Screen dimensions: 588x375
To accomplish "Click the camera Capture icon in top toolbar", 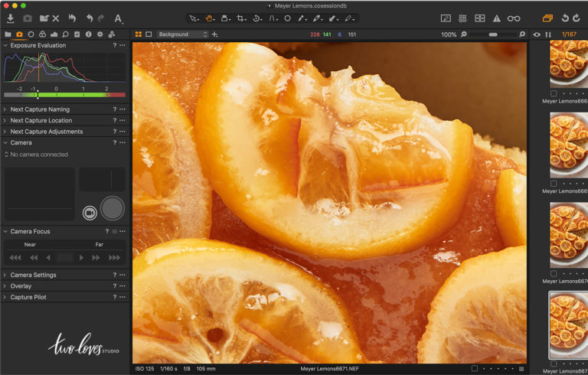I will [x=28, y=18].
